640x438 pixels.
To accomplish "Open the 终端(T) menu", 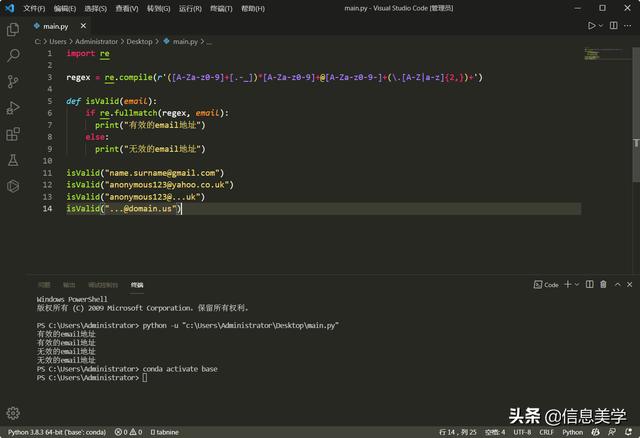I will (x=221, y=8).
